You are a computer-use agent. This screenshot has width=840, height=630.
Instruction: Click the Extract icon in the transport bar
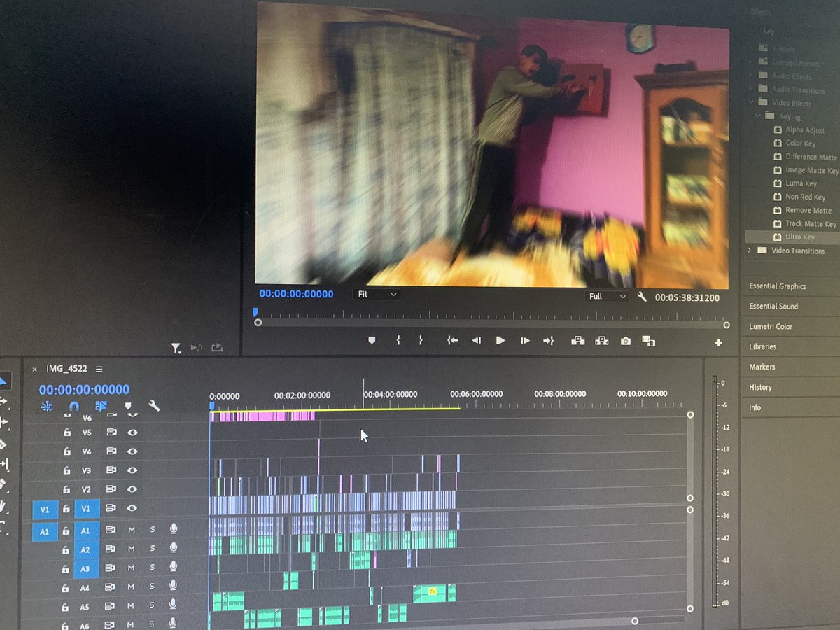[601, 341]
